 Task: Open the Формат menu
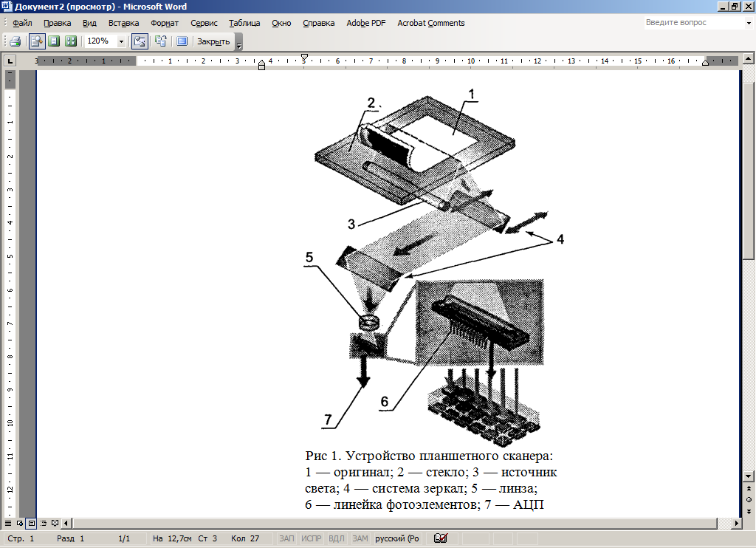click(x=165, y=23)
